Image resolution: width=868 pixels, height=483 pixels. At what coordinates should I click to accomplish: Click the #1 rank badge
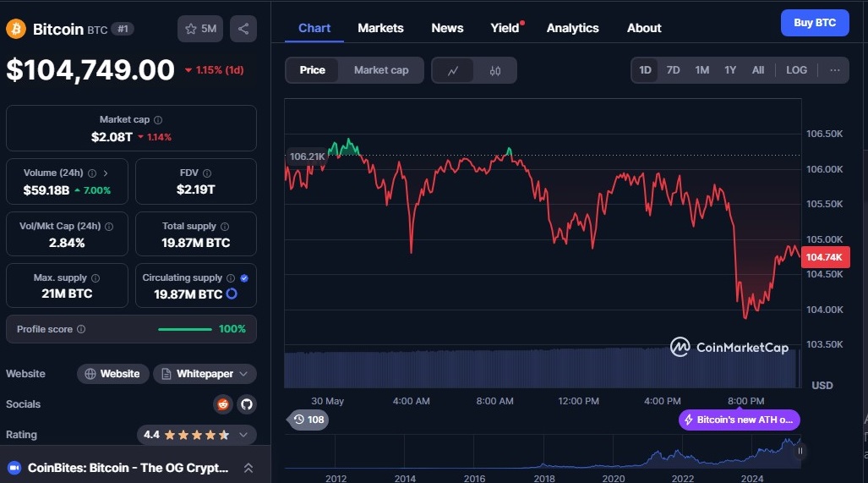(123, 29)
